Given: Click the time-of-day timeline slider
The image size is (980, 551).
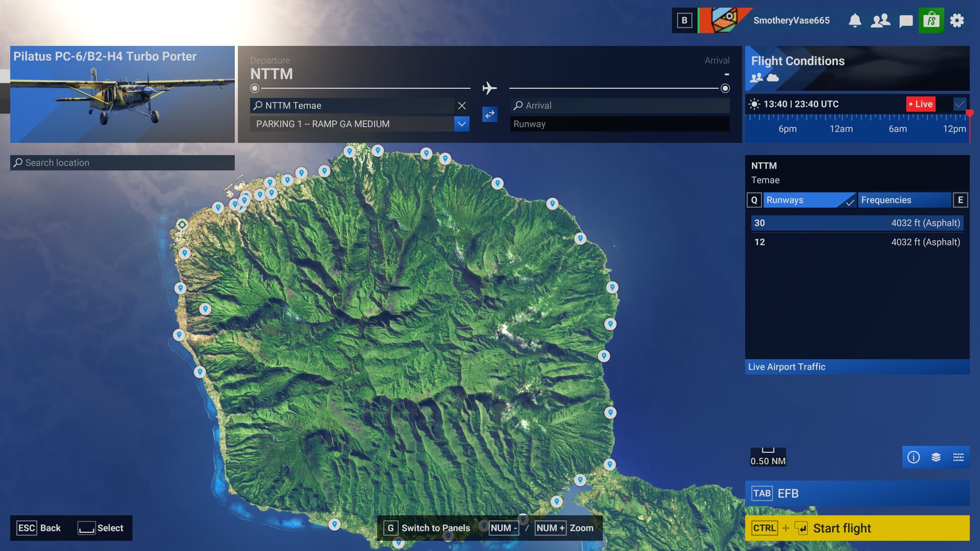Looking at the screenshot, I should click(857, 118).
